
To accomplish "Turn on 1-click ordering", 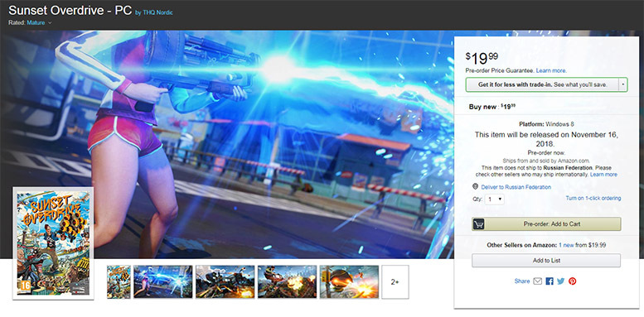I will (593, 198).
